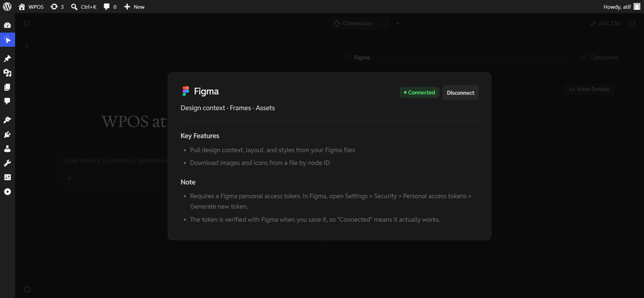The height and width of the screenshot is (298, 644).
Task: Open the Pages sidebar icon
Action: click(7, 87)
